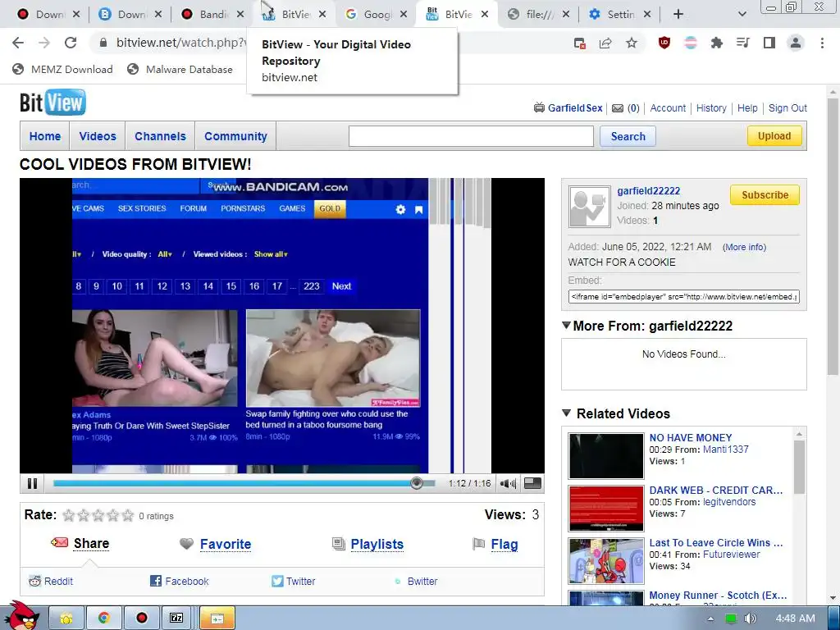The height and width of the screenshot is (630, 840).
Task: Select the embed iframe code field
Action: [683, 296]
